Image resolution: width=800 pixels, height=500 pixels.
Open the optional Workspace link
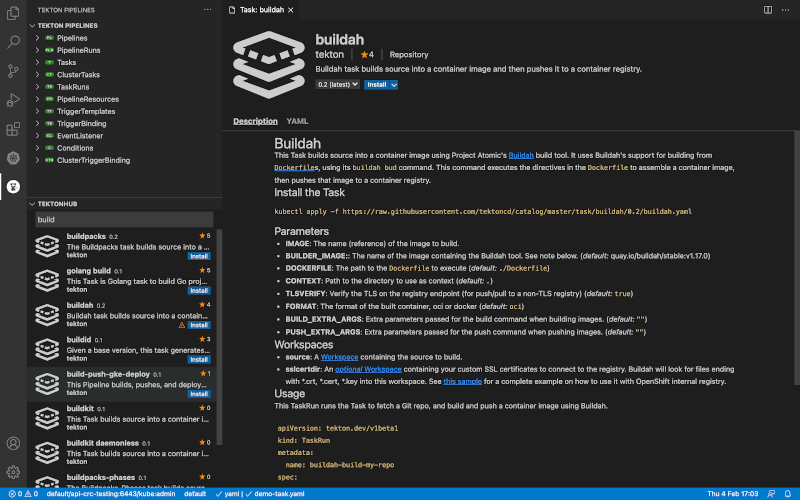point(368,369)
